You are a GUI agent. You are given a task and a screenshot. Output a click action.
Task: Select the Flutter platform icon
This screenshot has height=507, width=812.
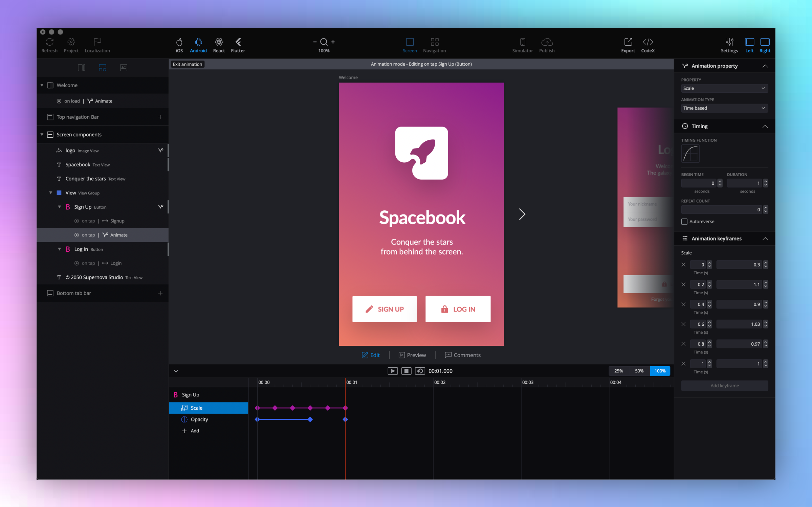click(238, 42)
